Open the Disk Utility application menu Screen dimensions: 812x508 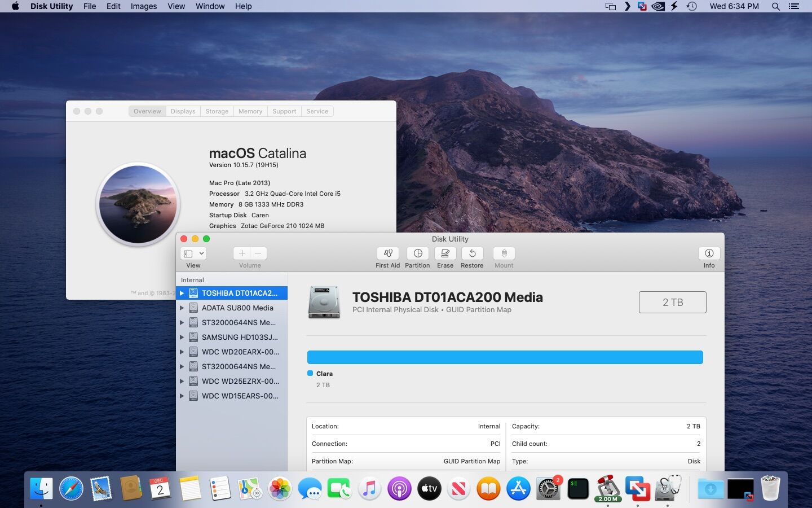[x=51, y=6]
